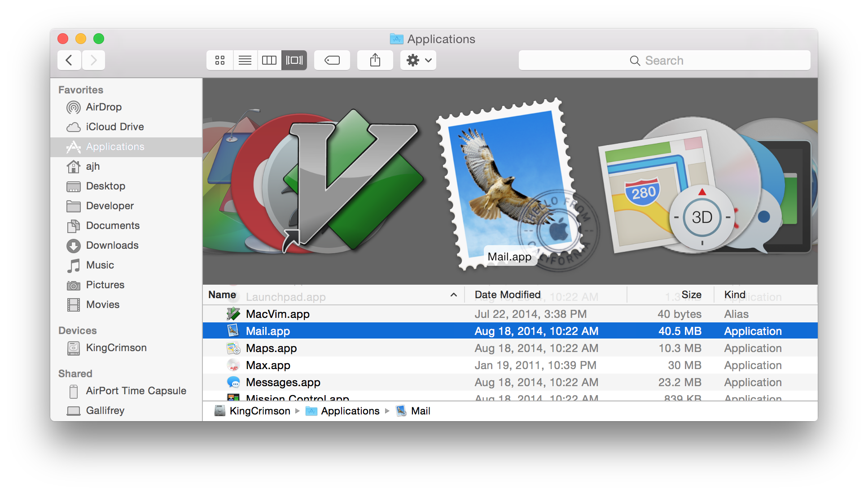Click the Shared section header

(x=75, y=374)
